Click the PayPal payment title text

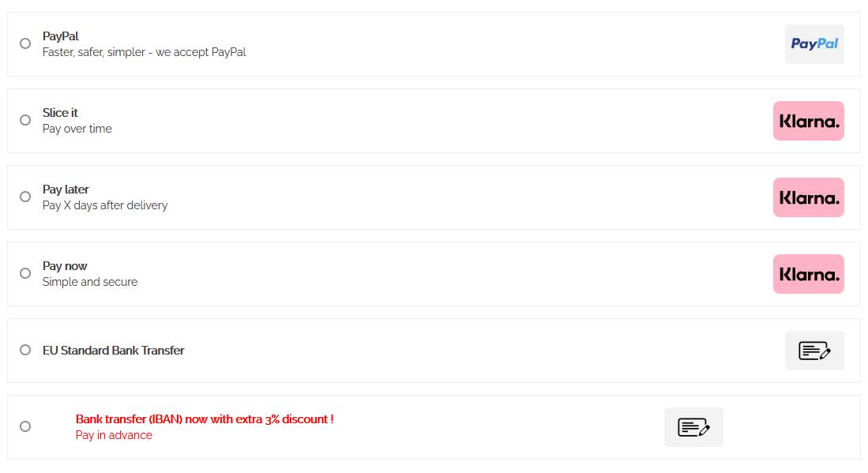click(61, 36)
